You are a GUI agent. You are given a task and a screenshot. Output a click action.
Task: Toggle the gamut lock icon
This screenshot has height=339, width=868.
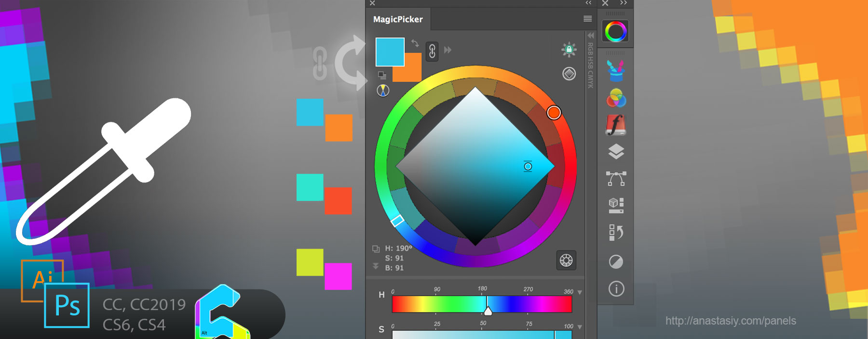click(x=569, y=49)
